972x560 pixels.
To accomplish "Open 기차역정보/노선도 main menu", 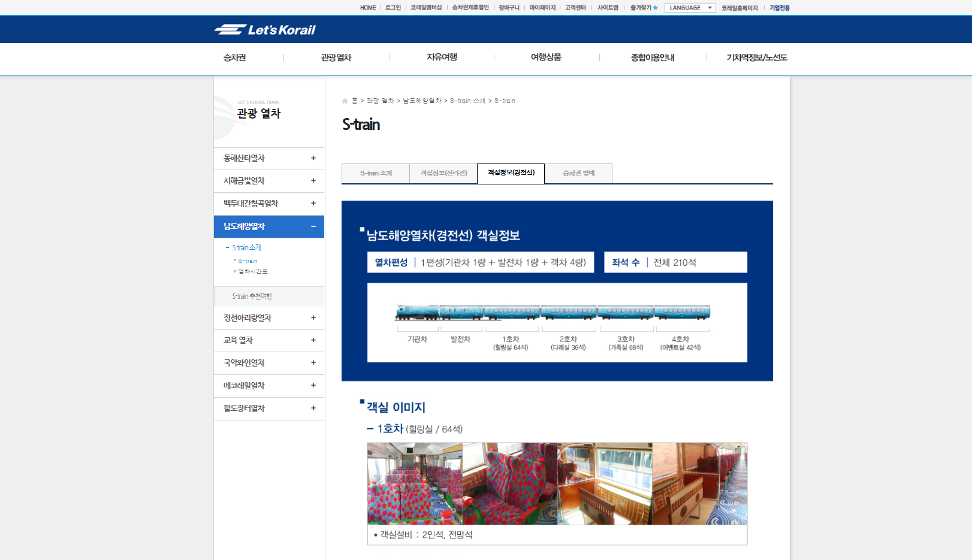I will [x=757, y=57].
